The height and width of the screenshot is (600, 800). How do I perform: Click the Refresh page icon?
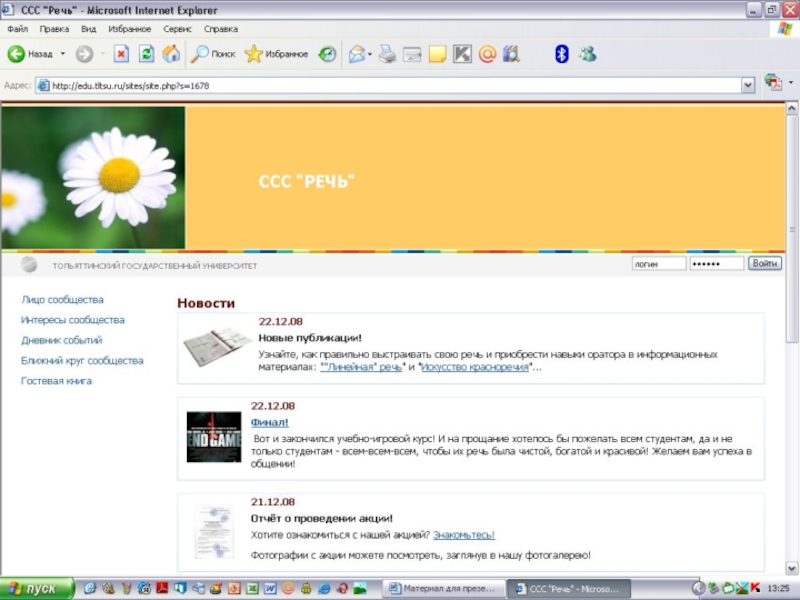point(146,54)
